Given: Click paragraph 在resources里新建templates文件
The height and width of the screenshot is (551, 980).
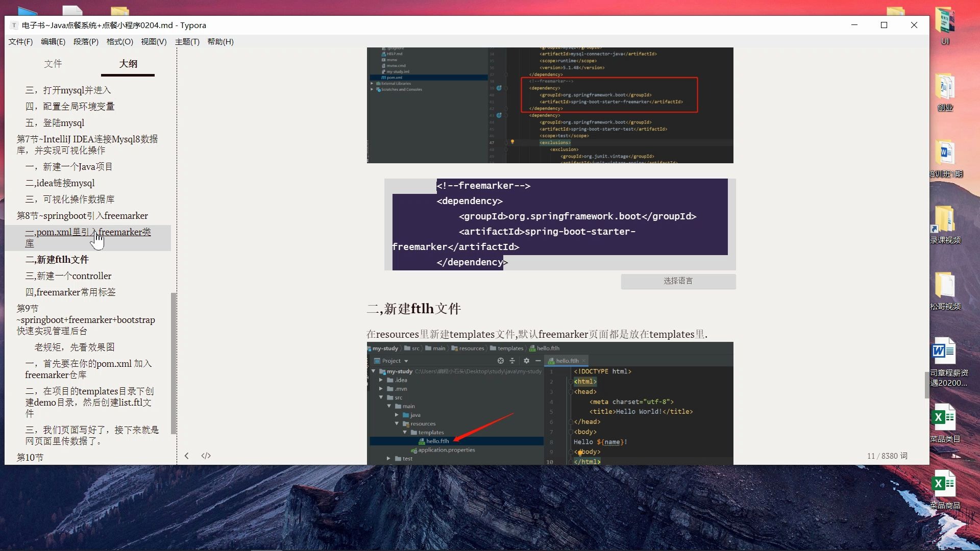Looking at the screenshot, I should click(x=537, y=334).
